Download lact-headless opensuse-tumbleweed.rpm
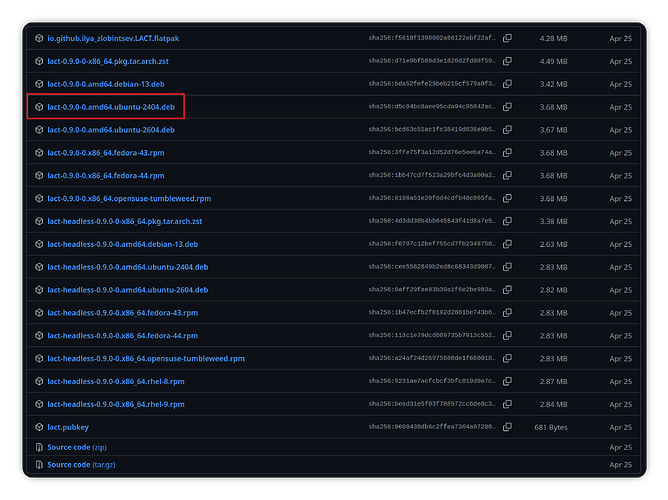This screenshot has height=500, width=668. pyautogui.click(x=146, y=359)
